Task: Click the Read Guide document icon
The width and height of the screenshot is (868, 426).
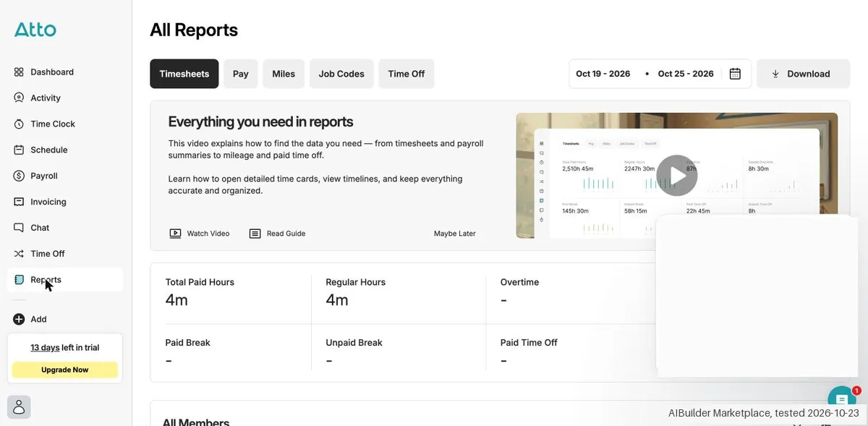Action: [x=255, y=234]
